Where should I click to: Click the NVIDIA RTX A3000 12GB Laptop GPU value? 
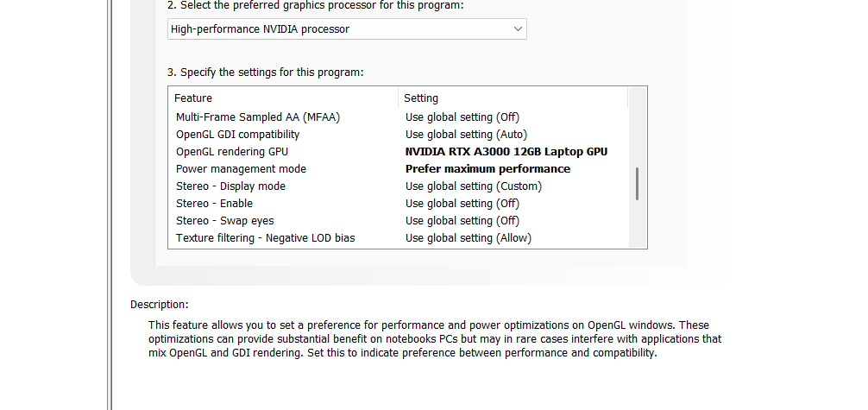(506, 152)
